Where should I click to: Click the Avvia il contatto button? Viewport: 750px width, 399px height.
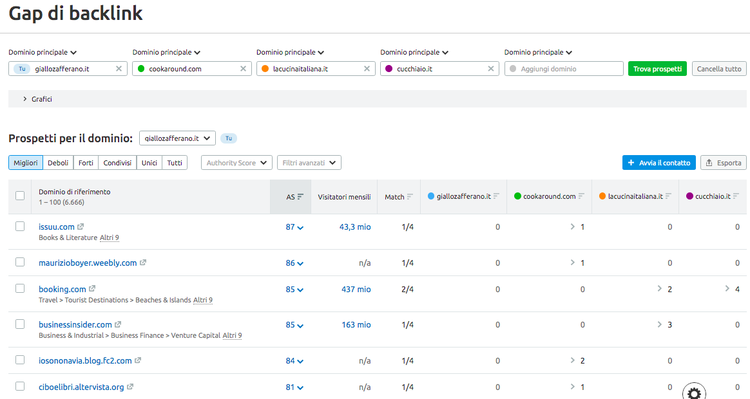[x=659, y=163]
